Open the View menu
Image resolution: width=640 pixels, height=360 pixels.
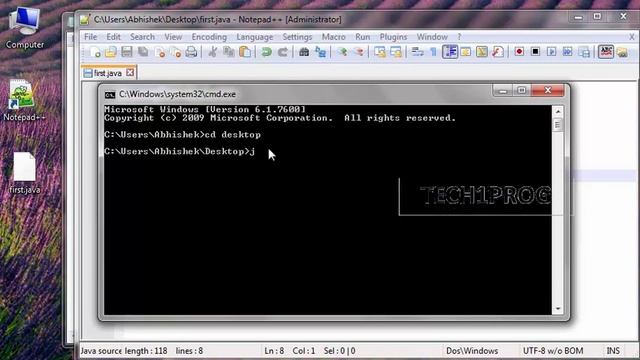(x=173, y=37)
